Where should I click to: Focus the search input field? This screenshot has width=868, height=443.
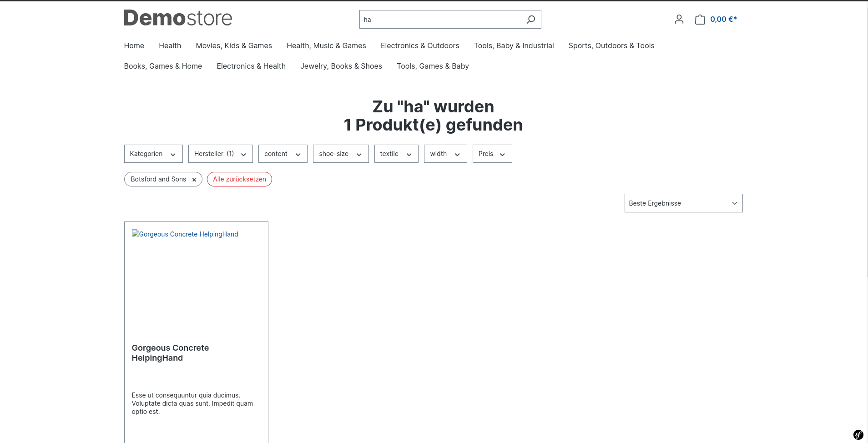click(440, 20)
